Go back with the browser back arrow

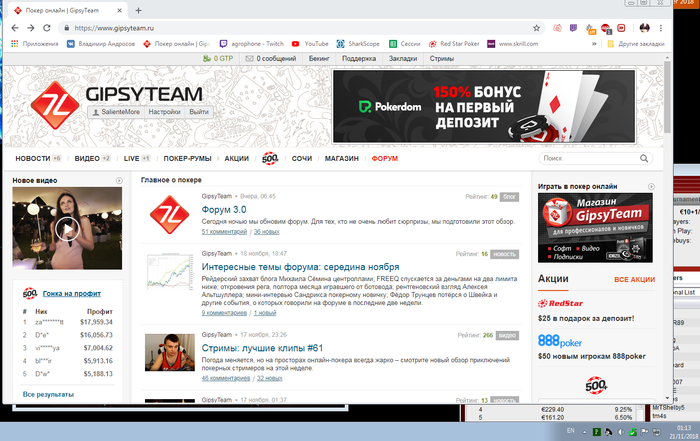[x=15, y=28]
